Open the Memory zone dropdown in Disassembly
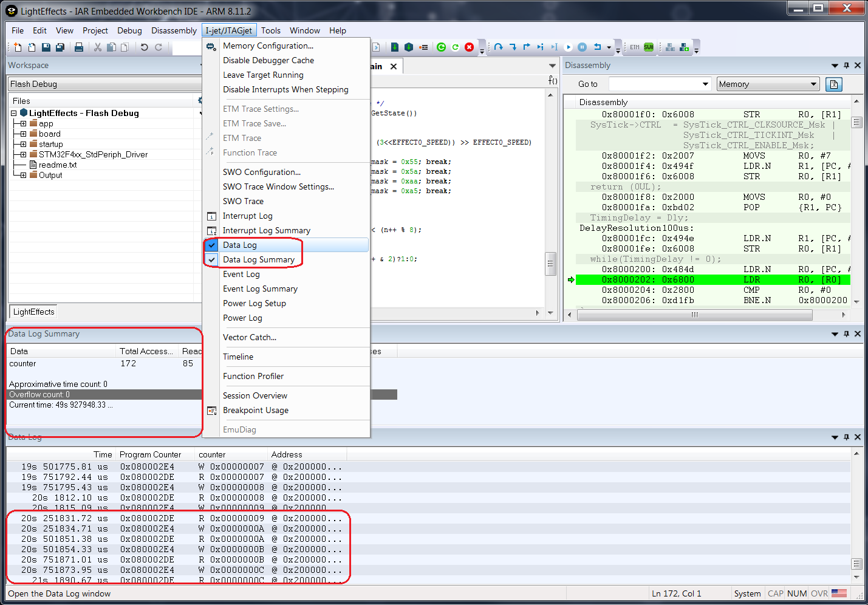The height and width of the screenshot is (605, 868). pos(768,84)
